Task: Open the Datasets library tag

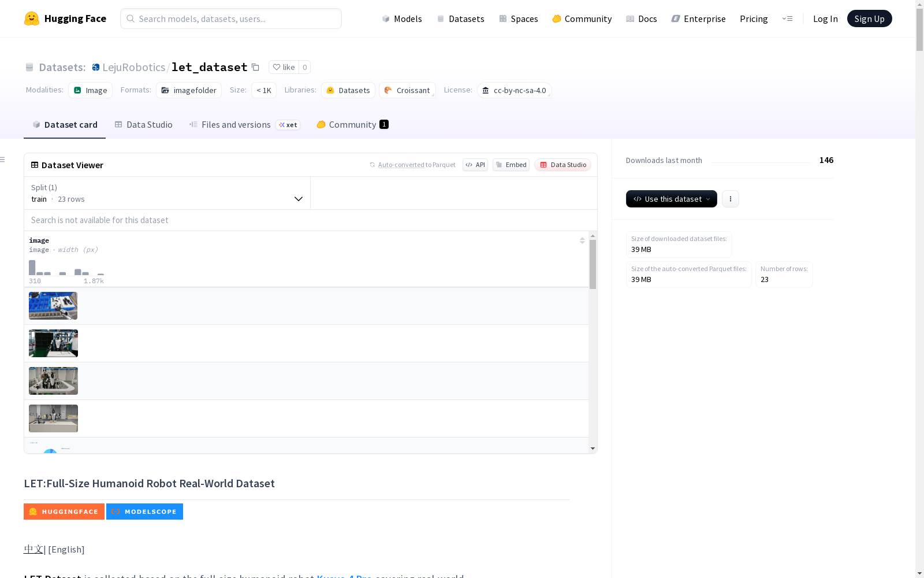Action: pyautogui.click(x=348, y=90)
